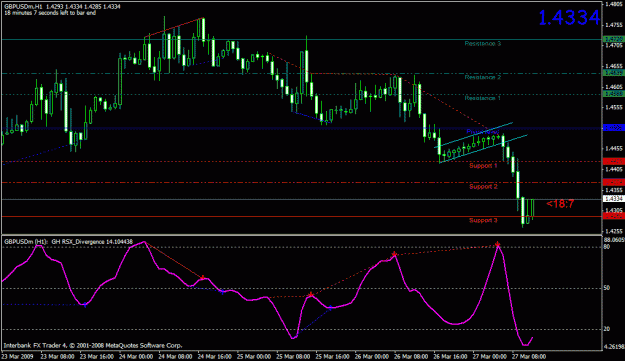
Task: Click the indicator scale value 20
Action: (607, 329)
